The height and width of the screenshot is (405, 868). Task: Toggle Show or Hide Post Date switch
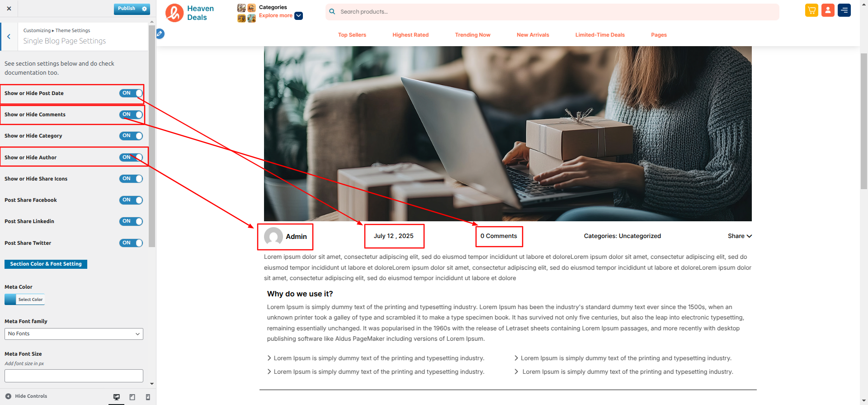point(131,93)
